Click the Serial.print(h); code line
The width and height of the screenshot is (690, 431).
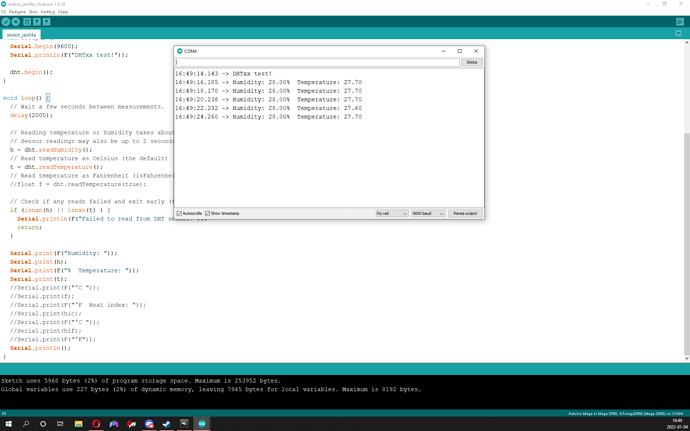(38, 262)
